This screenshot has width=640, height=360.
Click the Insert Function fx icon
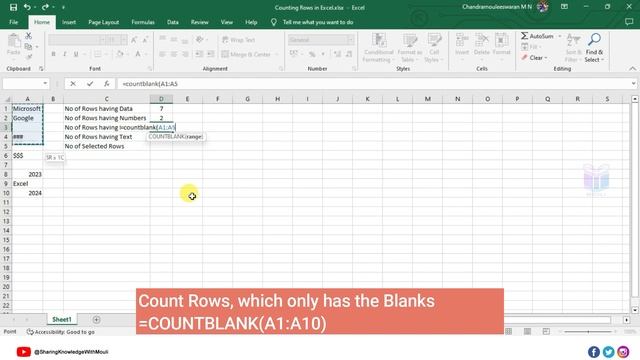click(107, 84)
